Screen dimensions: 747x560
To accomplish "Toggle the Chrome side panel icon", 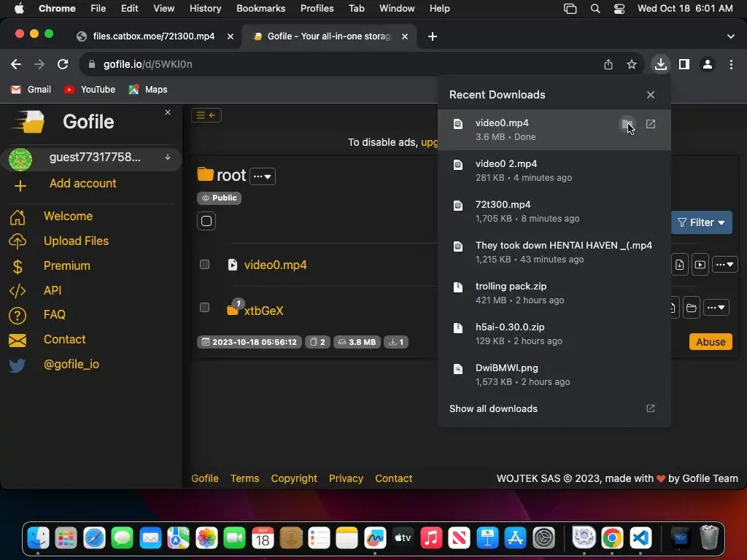I will [x=684, y=64].
